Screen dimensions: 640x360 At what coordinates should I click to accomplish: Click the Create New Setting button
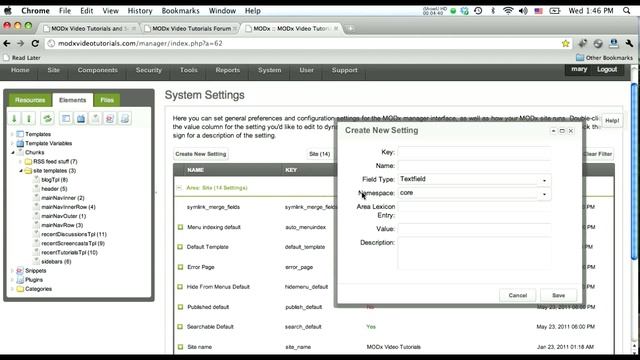click(x=200, y=154)
